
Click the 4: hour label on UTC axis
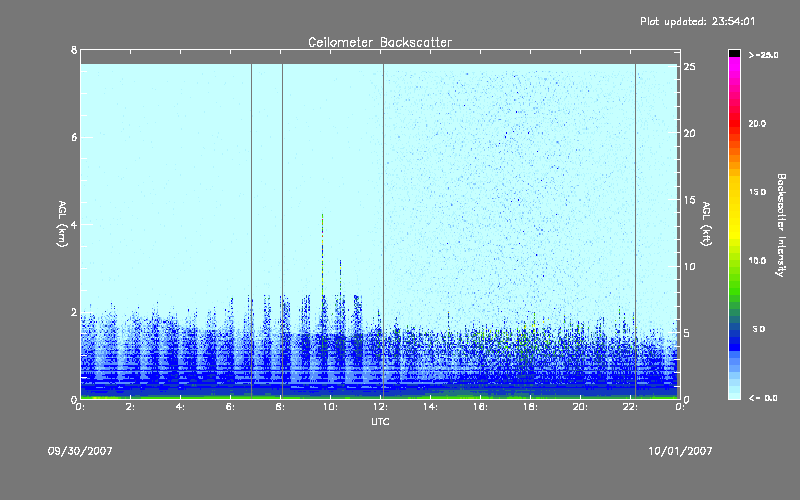click(181, 407)
